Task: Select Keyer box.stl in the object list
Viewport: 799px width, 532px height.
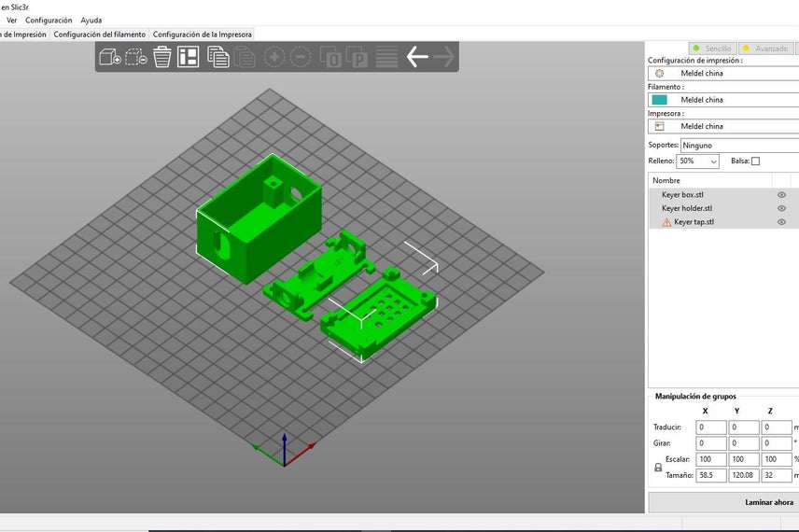Action: click(682, 195)
